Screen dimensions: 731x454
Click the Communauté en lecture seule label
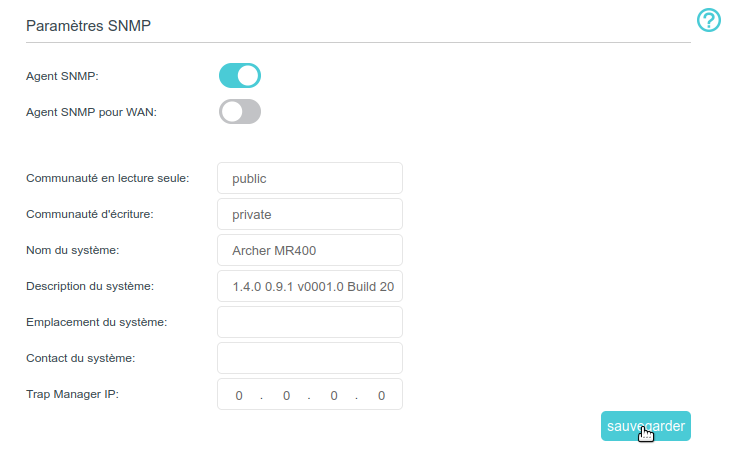[x=108, y=178]
